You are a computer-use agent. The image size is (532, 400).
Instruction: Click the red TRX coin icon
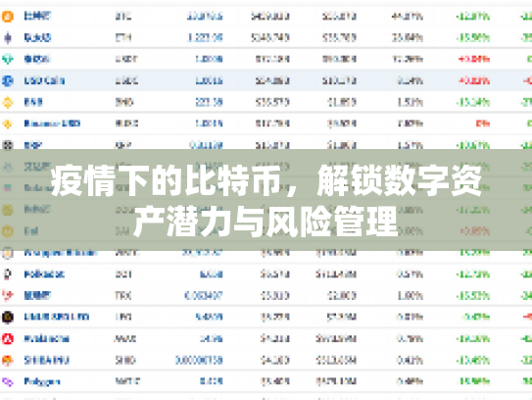8,296
